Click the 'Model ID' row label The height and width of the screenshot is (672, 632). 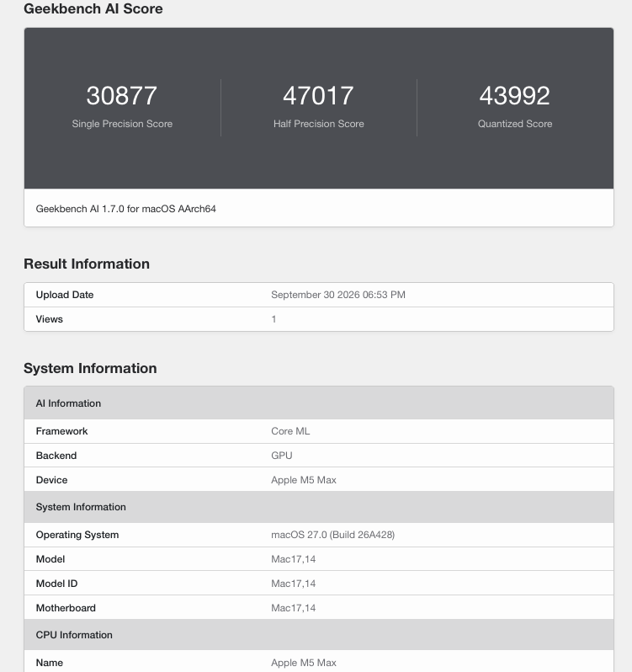[57, 584]
